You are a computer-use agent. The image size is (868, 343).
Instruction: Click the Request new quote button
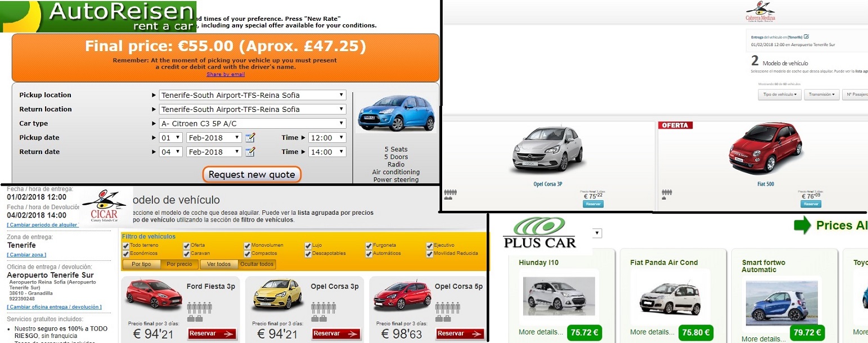coord(252,174)
